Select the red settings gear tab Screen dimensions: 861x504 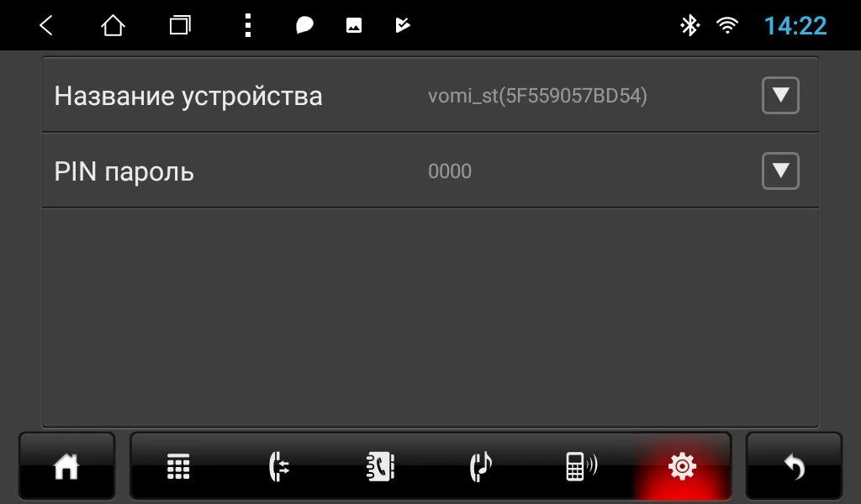(682, 467)
